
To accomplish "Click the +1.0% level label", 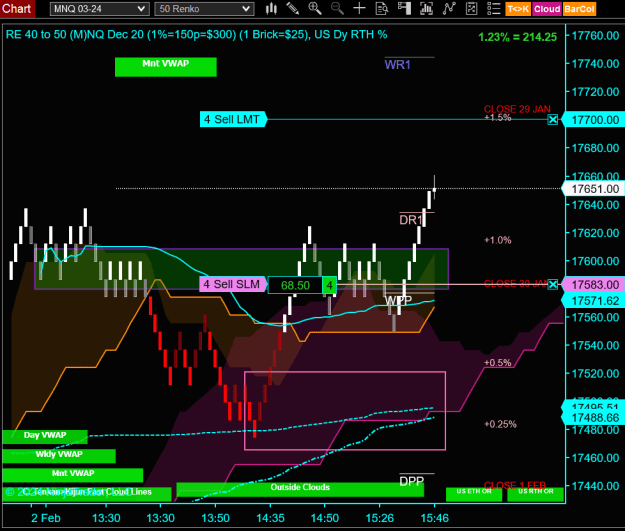I will pos(497,240).
